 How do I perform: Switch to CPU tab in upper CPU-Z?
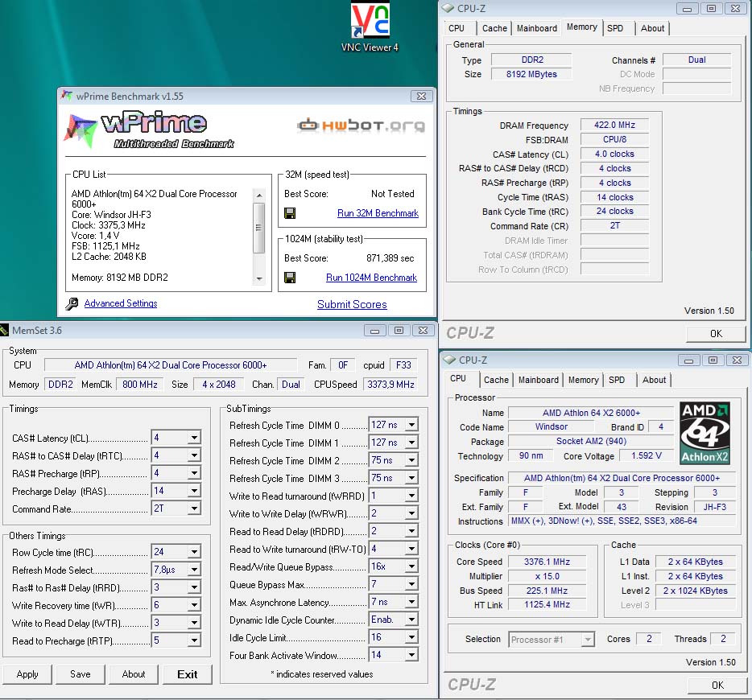[x=457, y=28]
